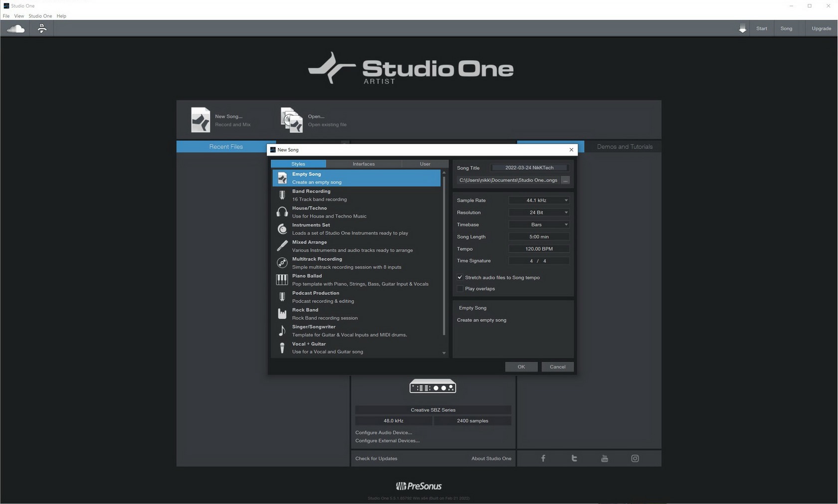Select the Podcast Production microphone icon
The height and width of the screenshot is (504, 838).
click(282, 297)
